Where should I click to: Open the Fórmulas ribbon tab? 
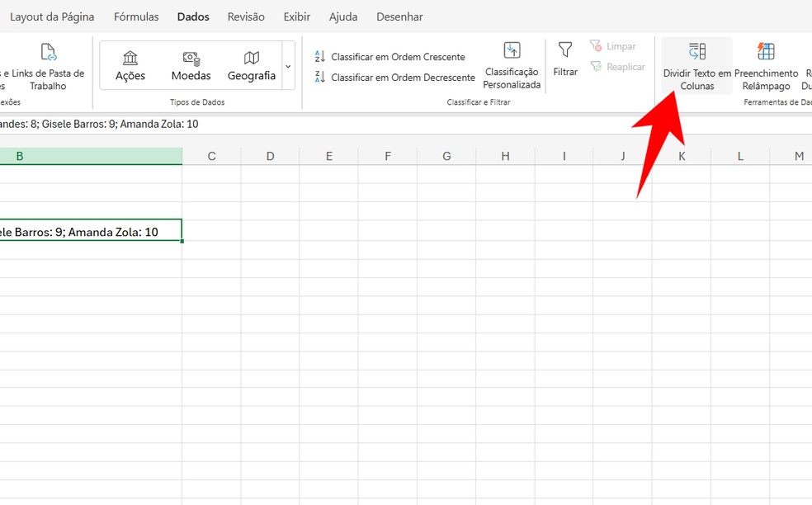point(136,16)
